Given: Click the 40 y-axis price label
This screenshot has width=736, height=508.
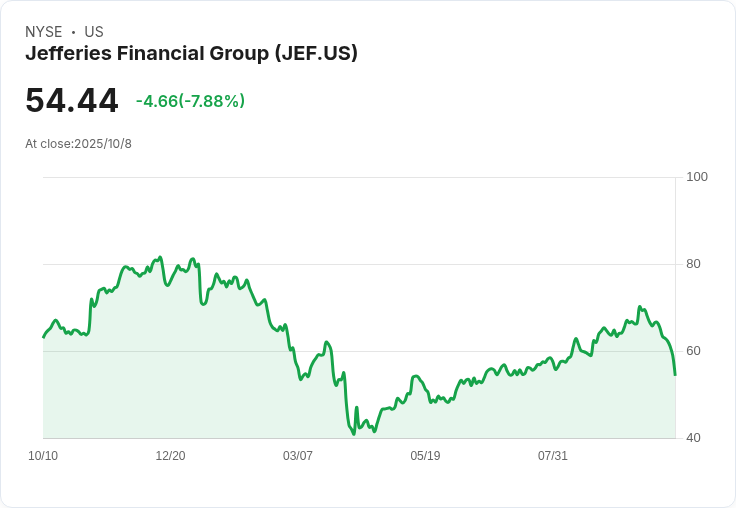Looking at the screenshot, I should 693,438.
